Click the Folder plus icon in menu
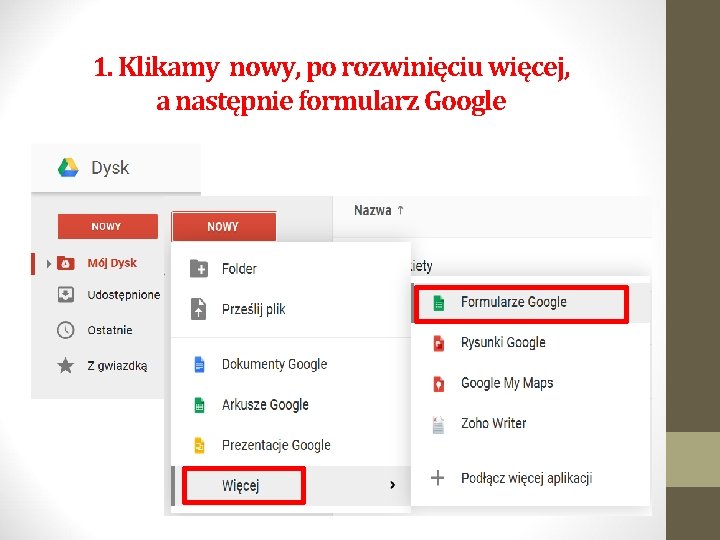 (x=199, y=269)
